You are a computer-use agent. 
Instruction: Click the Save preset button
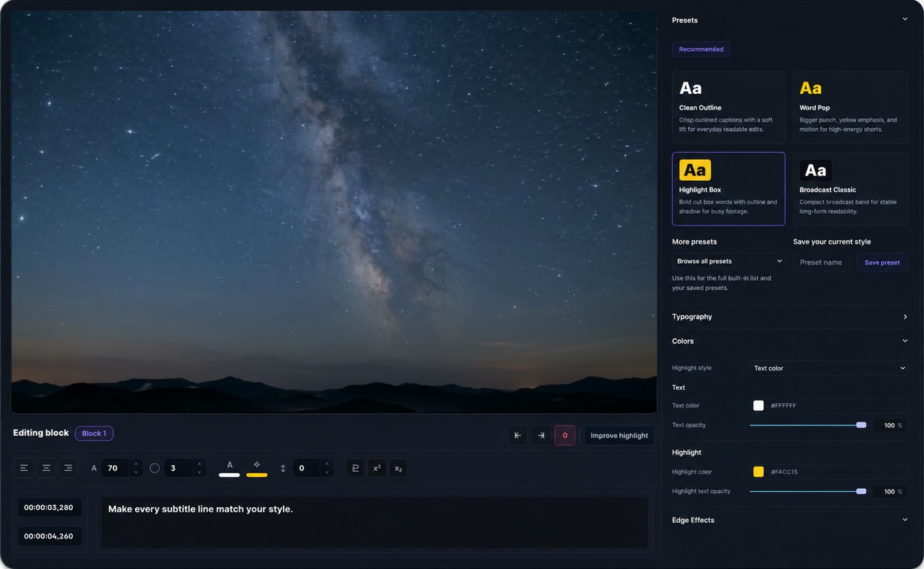(882, 262)
